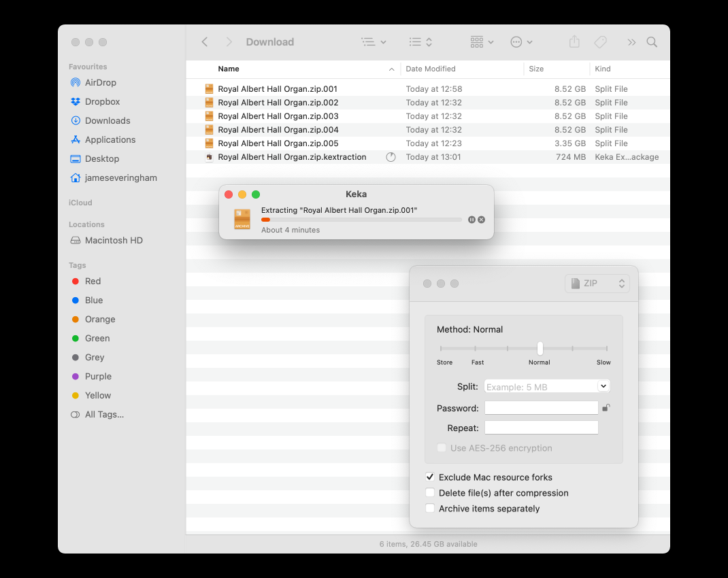728x578 pixels.
Task: Open AirDrop in sidebar
Action: tap(100, 82)
